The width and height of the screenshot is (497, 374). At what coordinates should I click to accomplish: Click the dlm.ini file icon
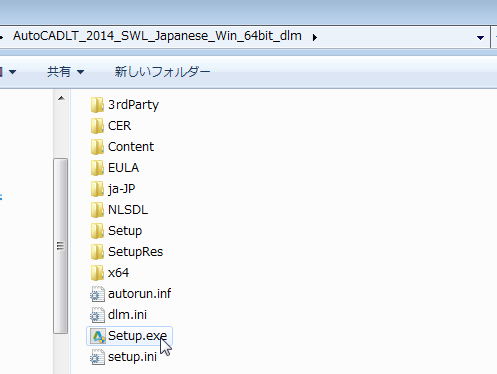click(x=97, y=315)
